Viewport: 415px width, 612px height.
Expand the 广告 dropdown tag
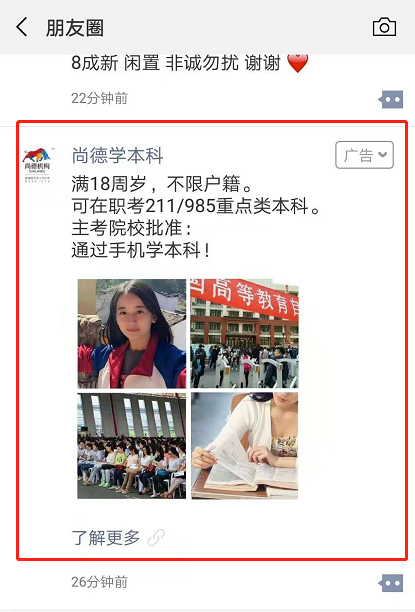[364, 155]
